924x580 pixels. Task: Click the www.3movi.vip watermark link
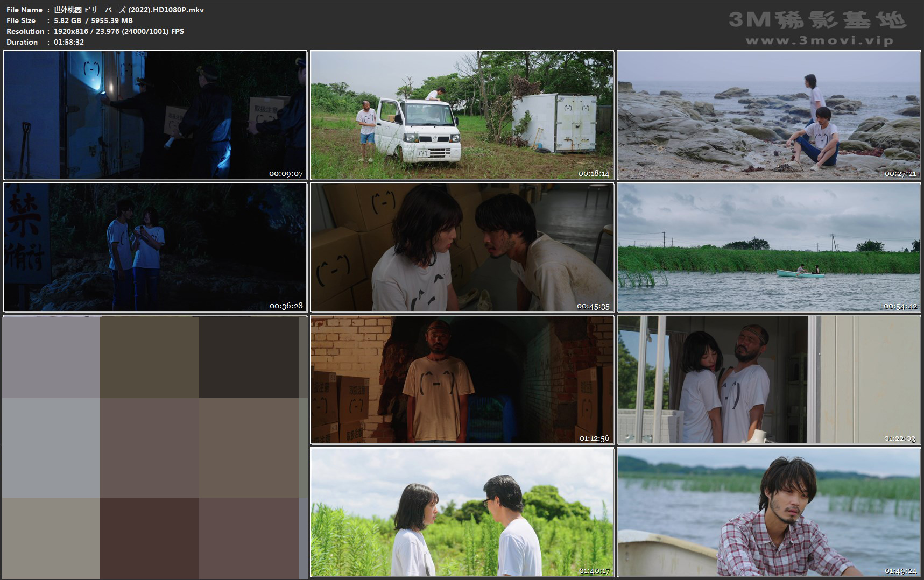click(x=819, y=41)
